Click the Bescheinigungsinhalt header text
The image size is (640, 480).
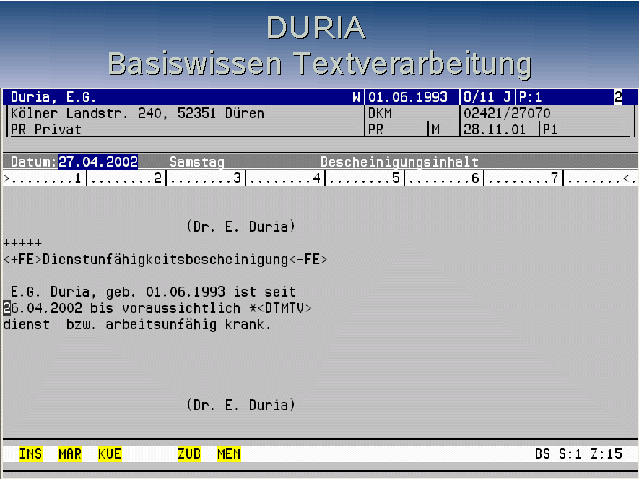point(399,162)
